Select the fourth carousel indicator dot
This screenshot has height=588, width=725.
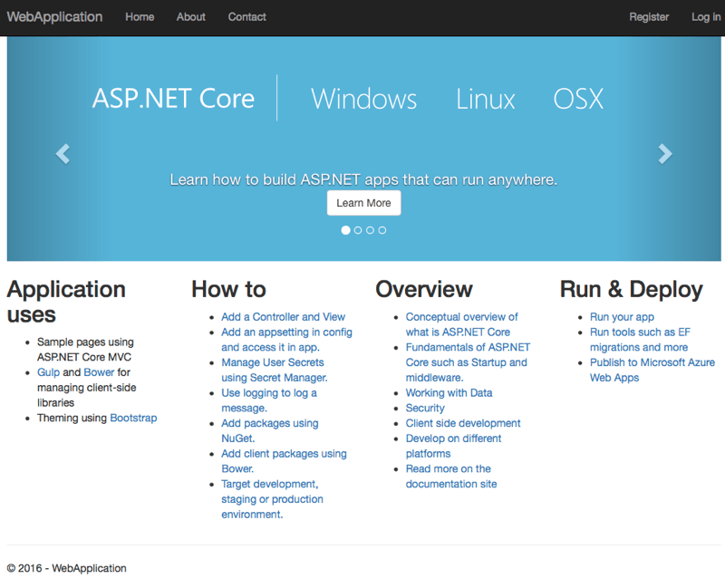click(382, 230)
